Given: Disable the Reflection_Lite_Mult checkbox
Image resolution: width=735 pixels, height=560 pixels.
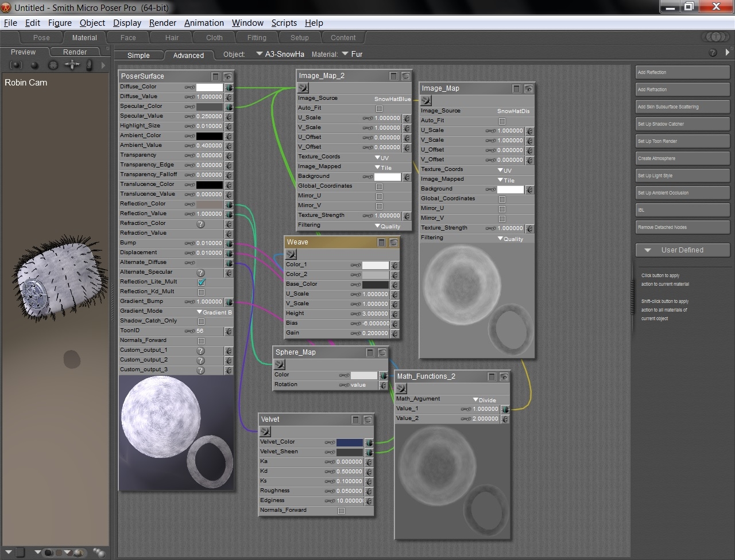Looking at the screenshot, I should point(202,282).
